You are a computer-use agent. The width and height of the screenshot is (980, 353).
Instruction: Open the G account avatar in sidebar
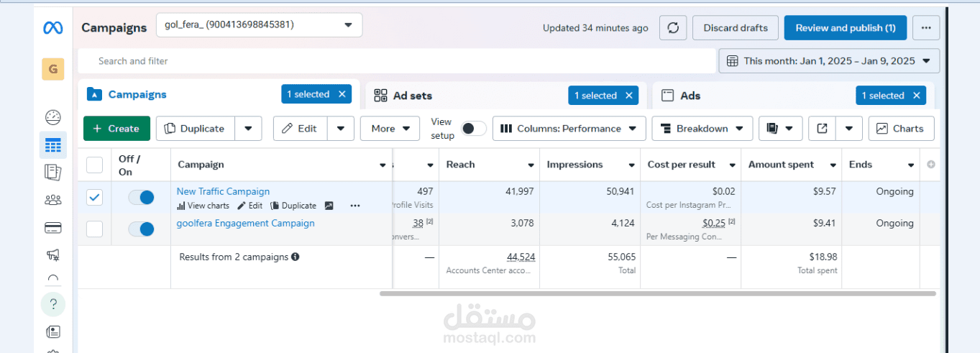coord(52,69)
